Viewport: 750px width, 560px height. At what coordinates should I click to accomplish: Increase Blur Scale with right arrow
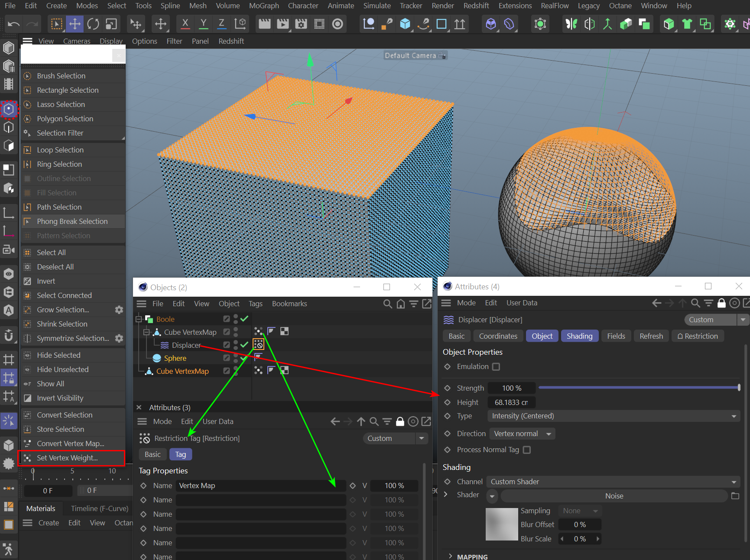pyautogui.click(x=598, y=539)
